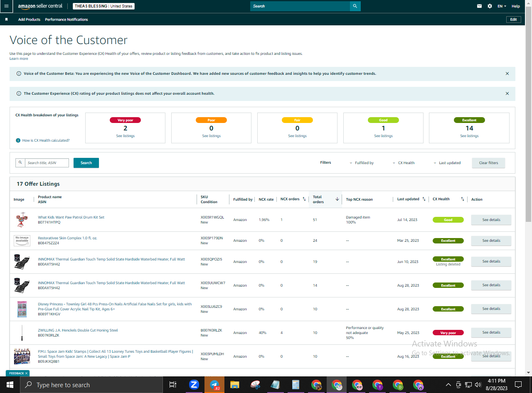The image size is (532, 393).
Task: Open Task View on the taskbar
Action: pos(173,385)
